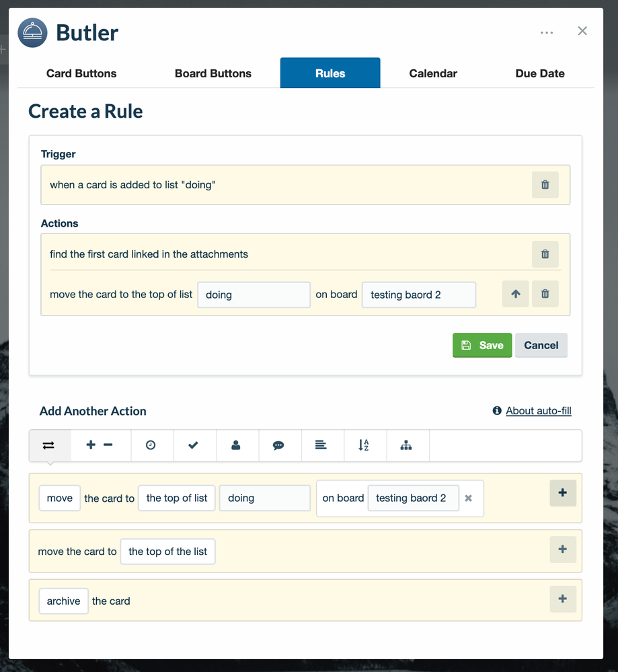Add the 'move the card to the top of list' action
618x672 pixels.
tap(563, 493)
